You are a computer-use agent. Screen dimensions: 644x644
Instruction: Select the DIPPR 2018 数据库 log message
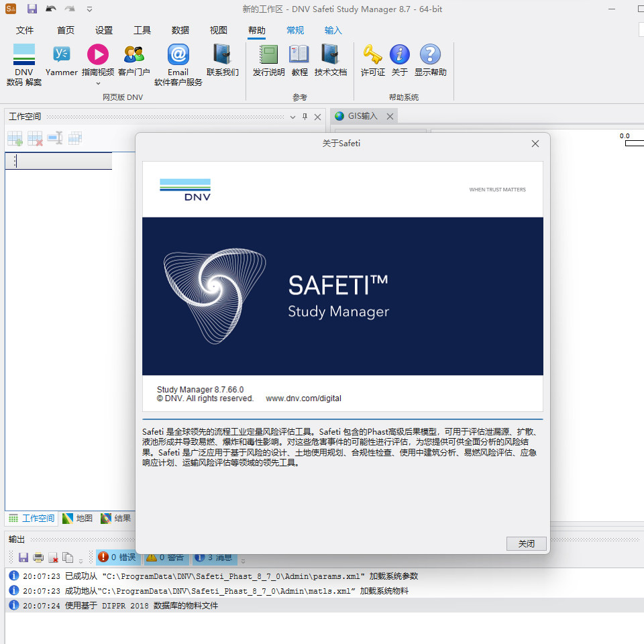click(325, 605)
